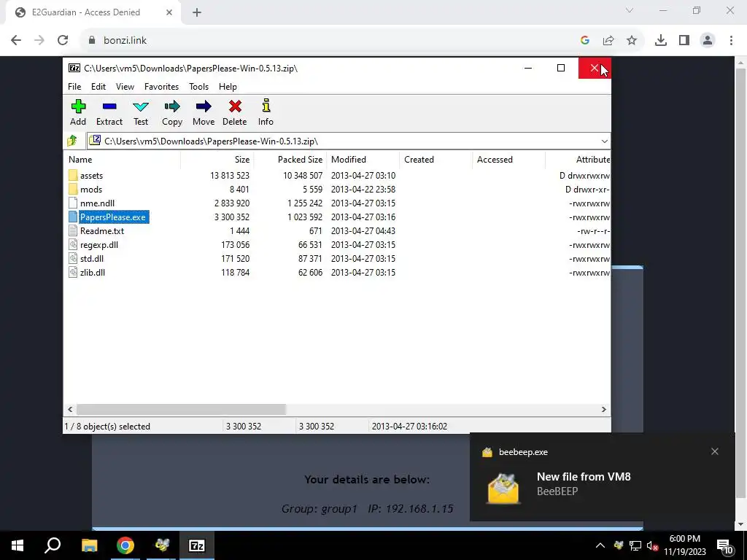Screen dimensions: 747x560
Task: Select the regexp.dll file name
Action: 99,245
